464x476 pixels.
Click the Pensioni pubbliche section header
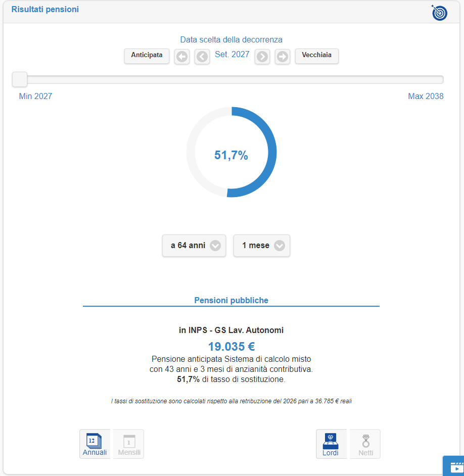pos(231,300)
